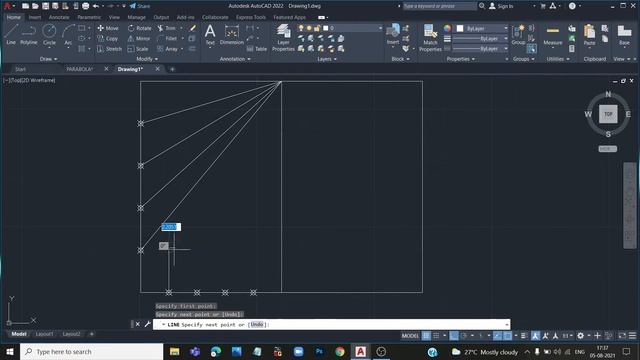Image resolution: width=640 pixels, height=360 pixels.
Task: Click the Stretch tool
Action: tap(109, 49)
